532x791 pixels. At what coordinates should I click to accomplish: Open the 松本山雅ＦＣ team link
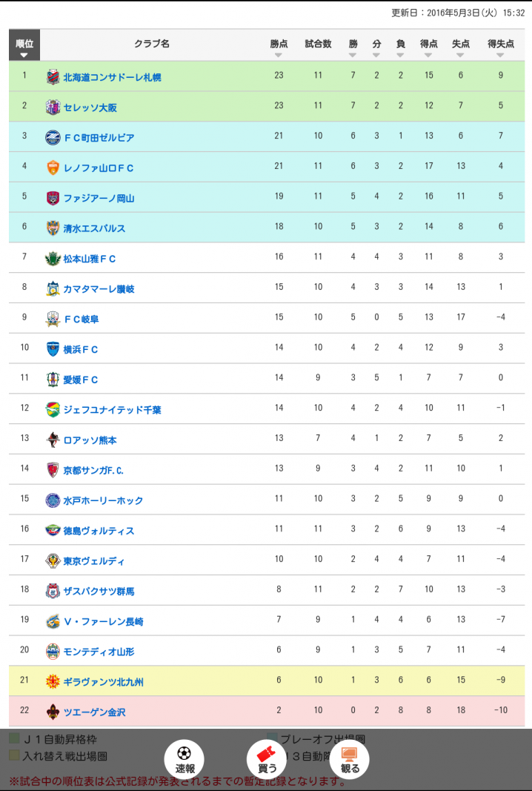click(89, 258)
